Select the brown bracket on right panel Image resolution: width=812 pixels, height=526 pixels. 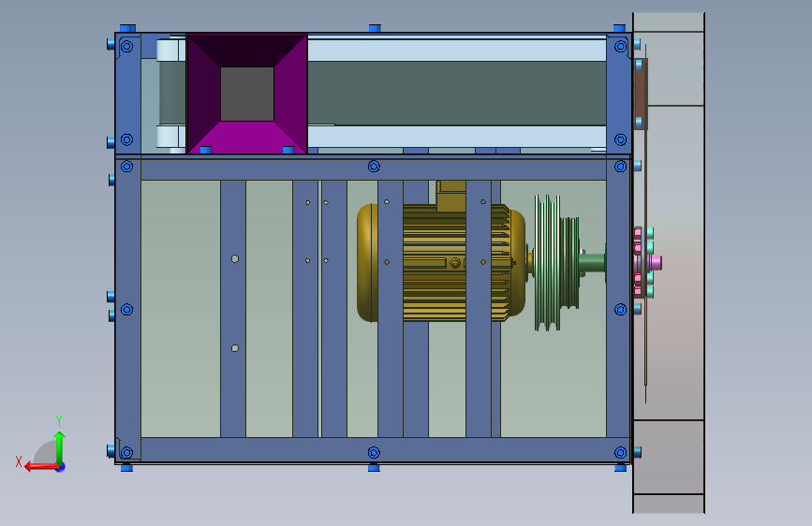(642, 95)
